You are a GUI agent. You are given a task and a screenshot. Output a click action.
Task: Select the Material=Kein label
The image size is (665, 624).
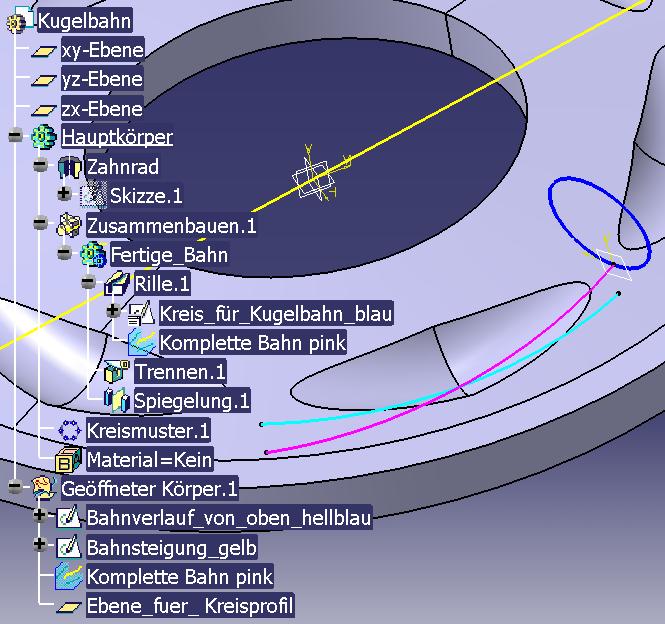(149, 459)
